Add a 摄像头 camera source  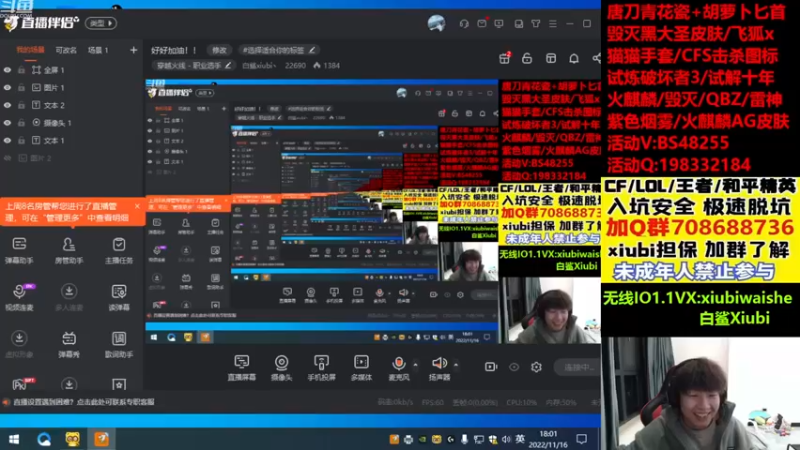(281, 367)
